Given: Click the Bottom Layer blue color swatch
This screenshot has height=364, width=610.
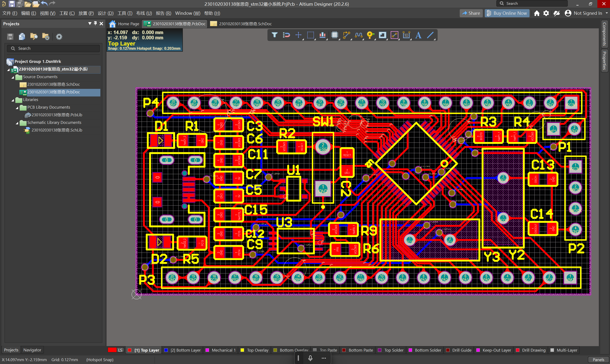Looking at the screenshot, I should click(x=166, y=350).
